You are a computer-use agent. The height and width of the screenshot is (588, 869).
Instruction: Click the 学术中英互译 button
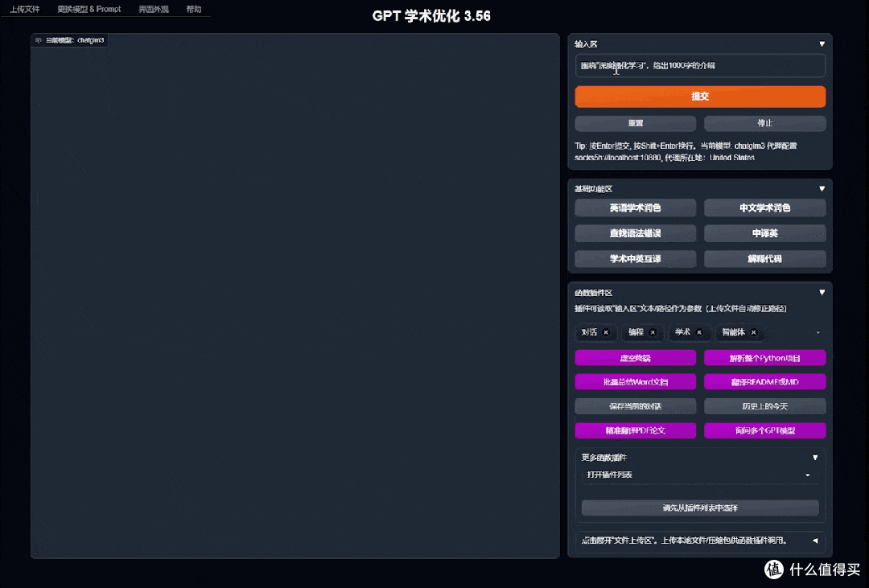coord(635,259)
